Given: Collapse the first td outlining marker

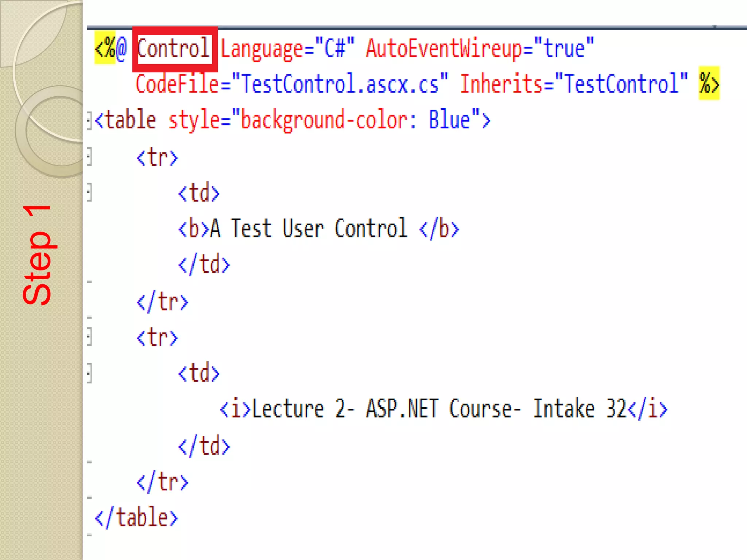Looking at the screenshot, I should pyautogui.click(x=89, y=192).
